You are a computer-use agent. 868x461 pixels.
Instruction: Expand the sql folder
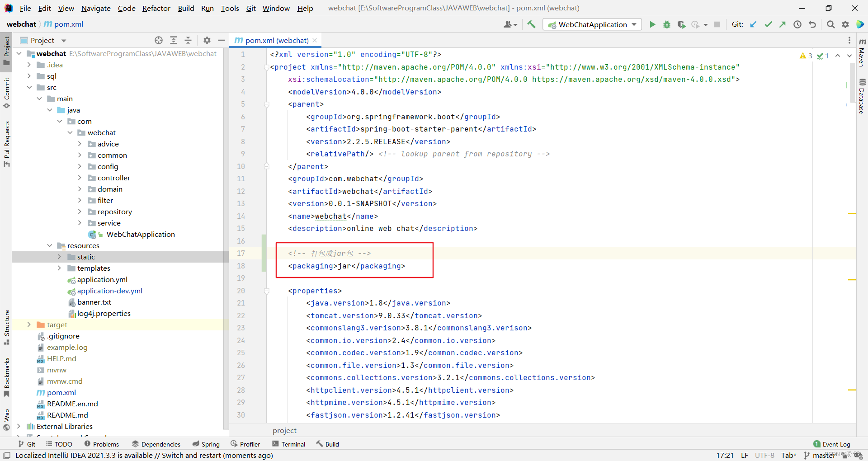click(29, 76)
